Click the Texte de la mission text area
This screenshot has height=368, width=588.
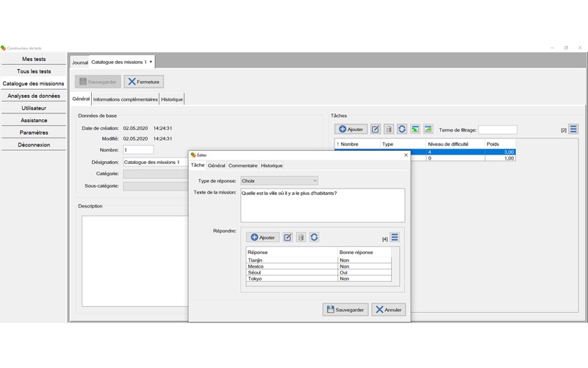(323, 205)
